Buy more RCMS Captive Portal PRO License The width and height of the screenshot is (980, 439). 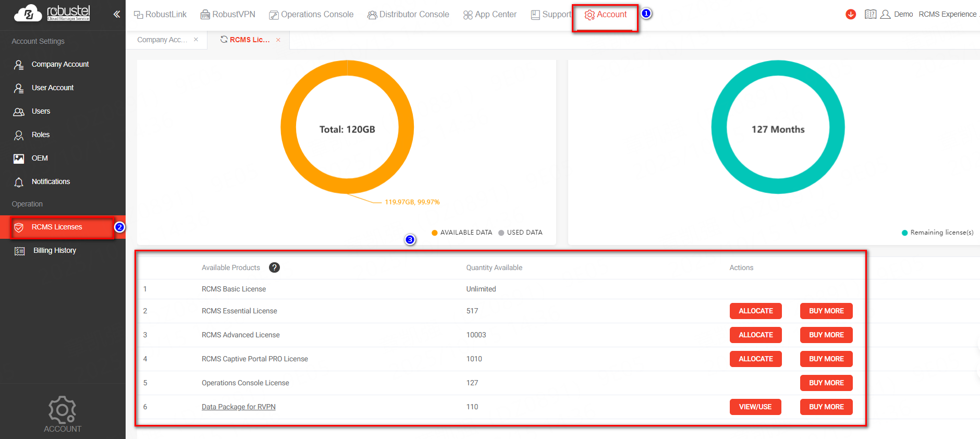pos(826,359)
